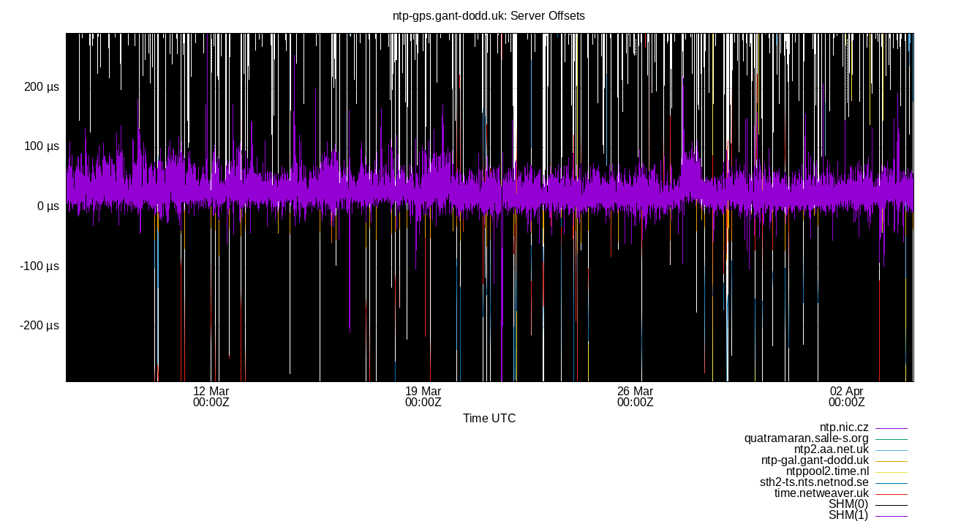
Task: Click the blue key line beside sth2-ts.nts.netnod.se
Action: click(890, 482)
